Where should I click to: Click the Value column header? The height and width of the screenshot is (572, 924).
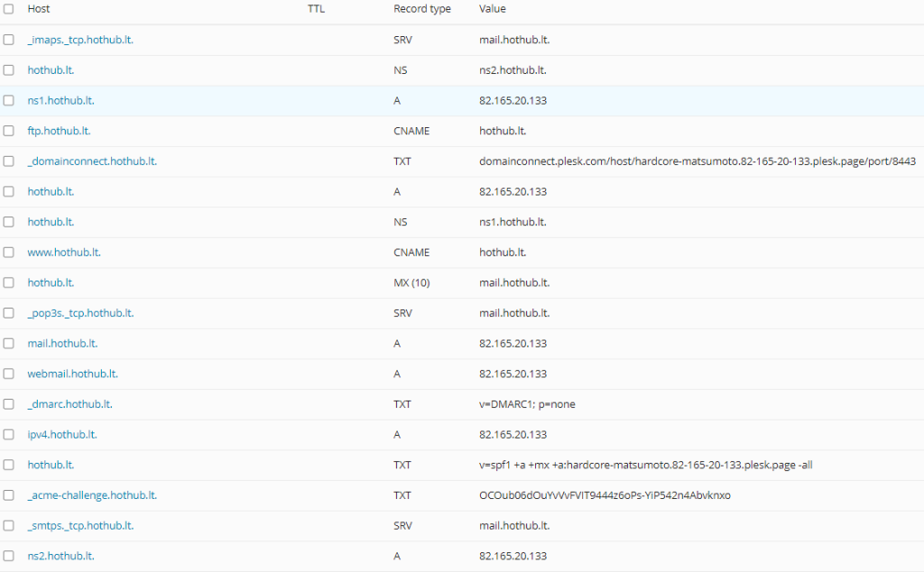492,9
